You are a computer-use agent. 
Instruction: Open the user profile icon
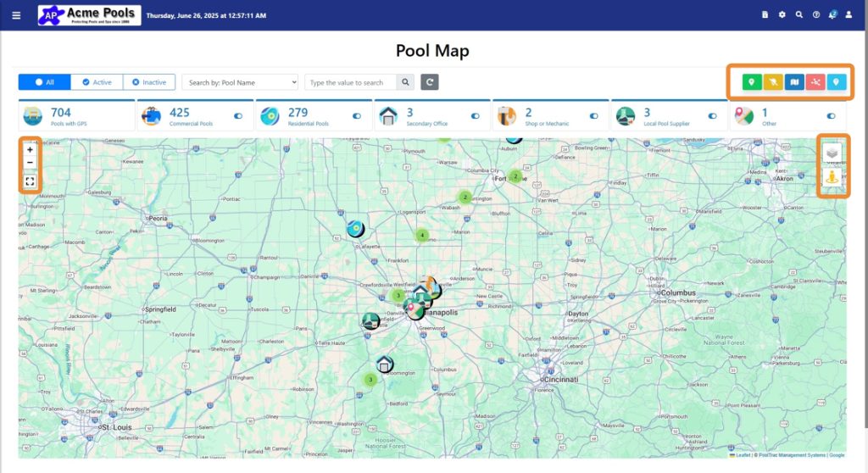click(x=849, y=15)
